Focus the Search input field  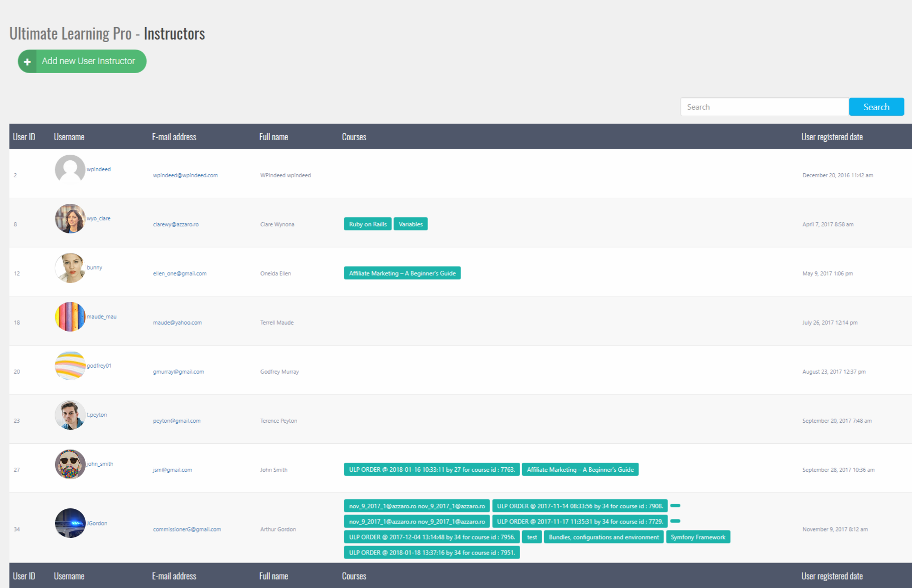coord(764,107)
